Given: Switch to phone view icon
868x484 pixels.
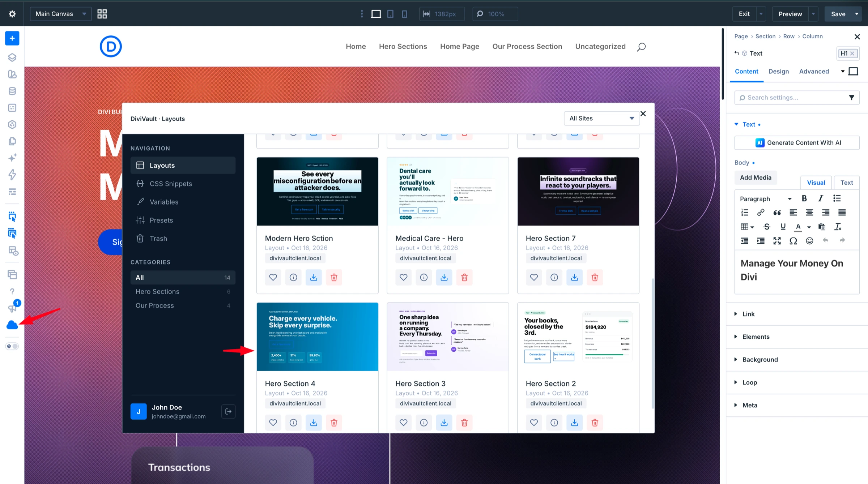Looking at the screenshot, I should 404,14.
